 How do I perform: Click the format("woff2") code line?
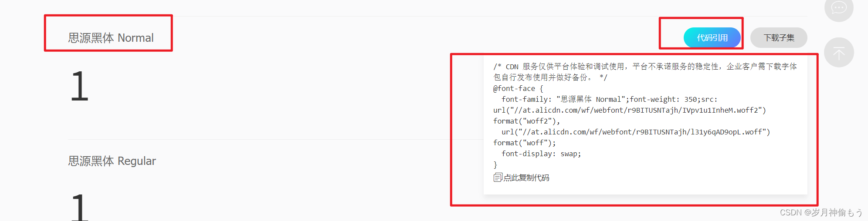pos(526,121)
